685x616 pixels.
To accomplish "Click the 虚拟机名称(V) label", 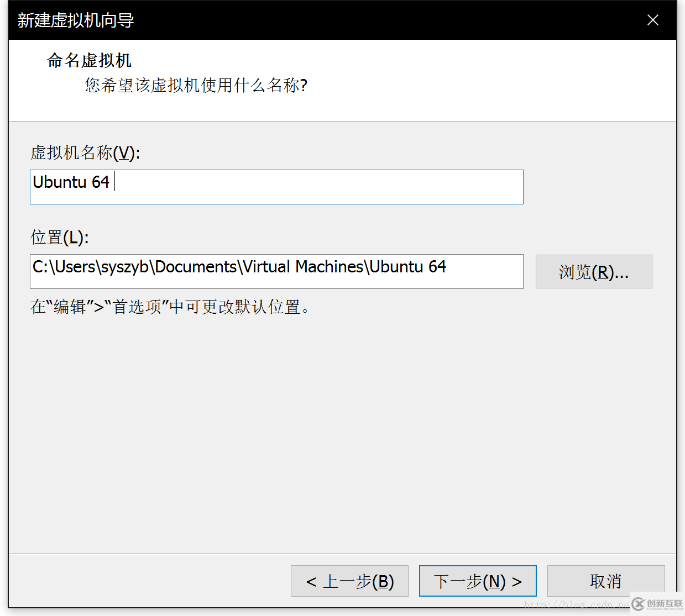I will click(x=85, y=153).
